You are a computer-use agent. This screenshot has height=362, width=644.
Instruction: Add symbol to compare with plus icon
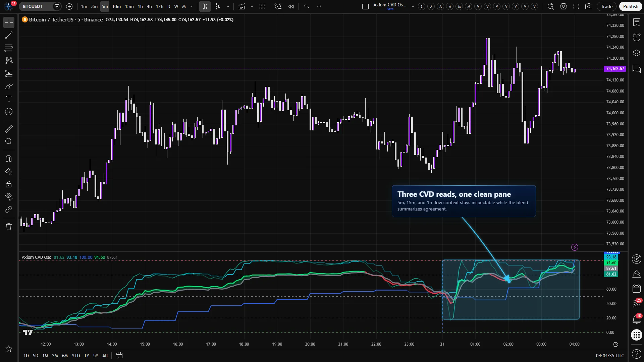click(x=69, y=6)
